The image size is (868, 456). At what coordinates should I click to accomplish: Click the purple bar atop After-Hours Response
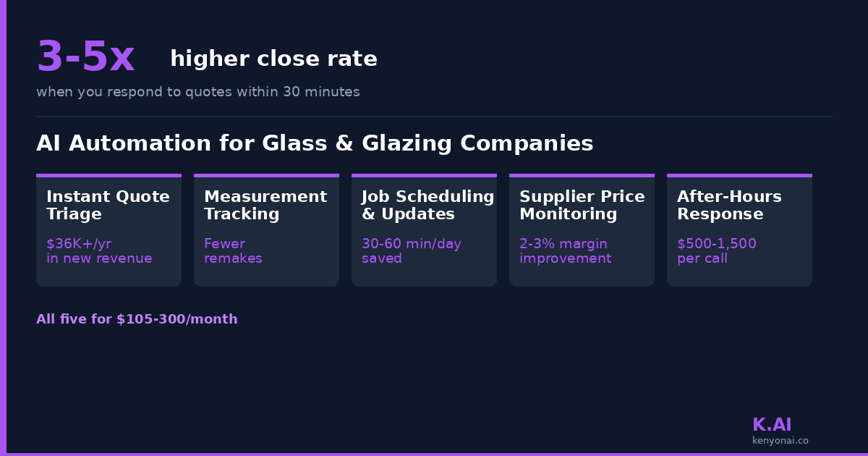(x=739, y=175)
